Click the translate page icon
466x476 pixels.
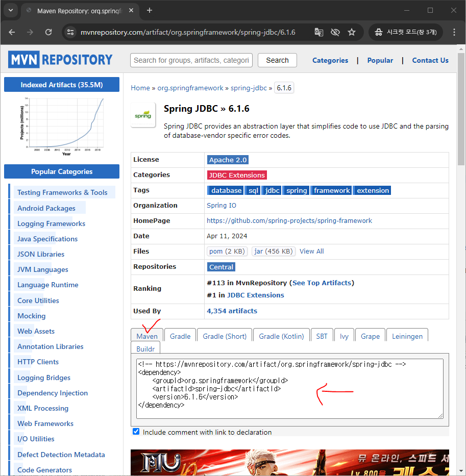(x=318, y=32)
